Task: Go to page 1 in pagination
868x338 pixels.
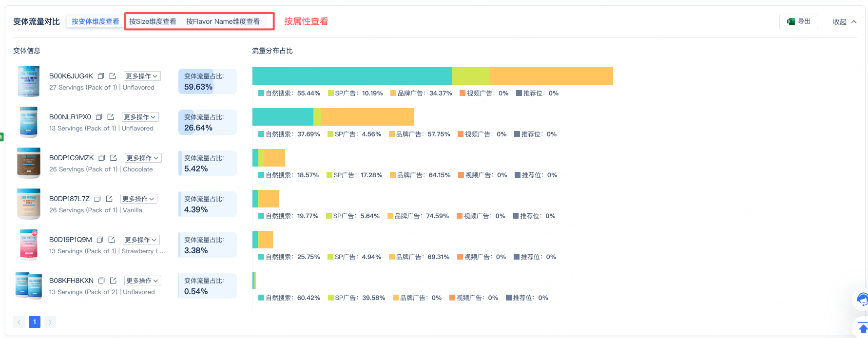Action: [x=35, y=322]
